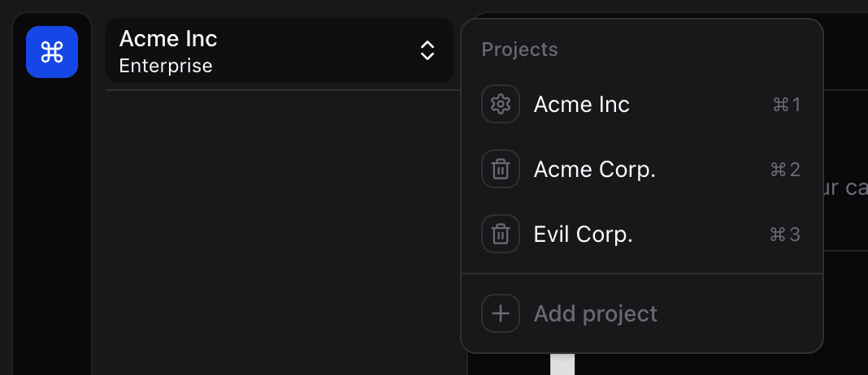Switch to the Evil Corp. project

click(x=583, y=235)
